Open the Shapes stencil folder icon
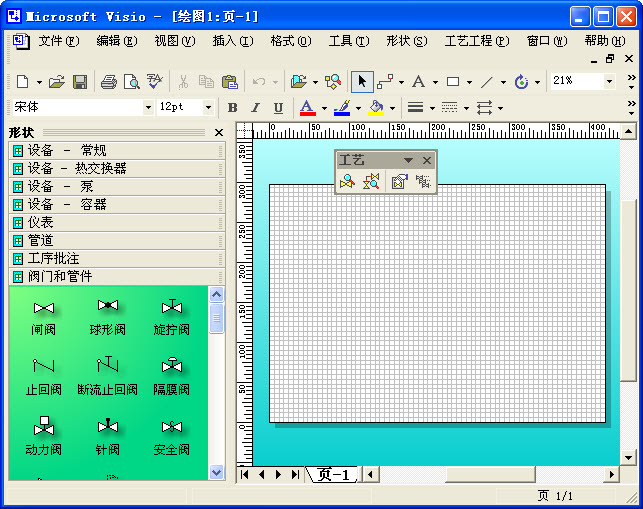The image size is (643, 509). tap(299, 82)
